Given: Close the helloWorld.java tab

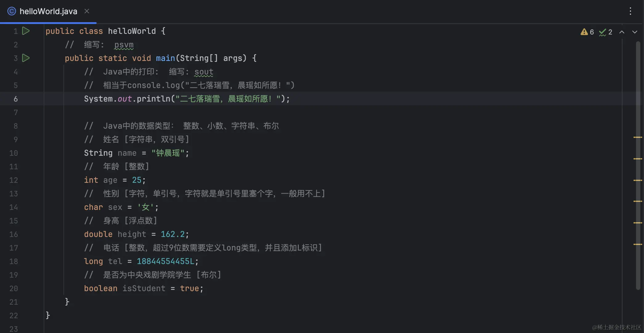Looking at the screenshot, I should (87, 11).
